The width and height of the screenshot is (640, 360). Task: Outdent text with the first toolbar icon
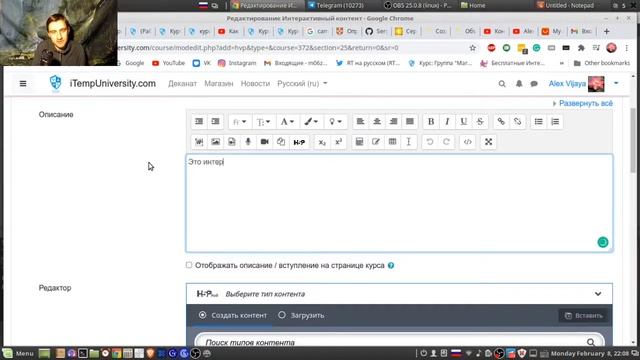[199, 122]
